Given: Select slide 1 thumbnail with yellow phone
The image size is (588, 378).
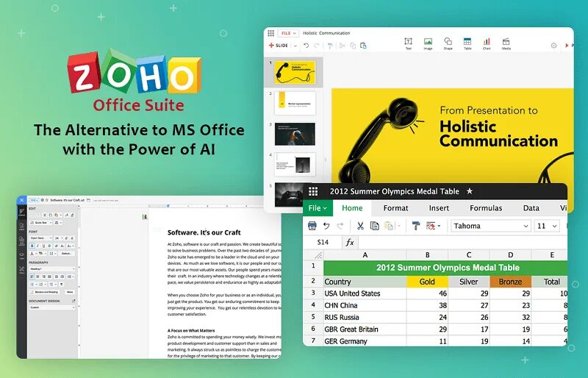Looking at the screenshot, I should pyautogui.click(x=295, y=73).
